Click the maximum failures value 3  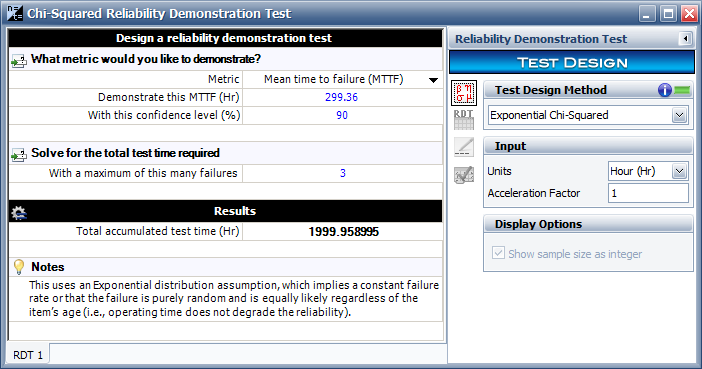(342, 173)
